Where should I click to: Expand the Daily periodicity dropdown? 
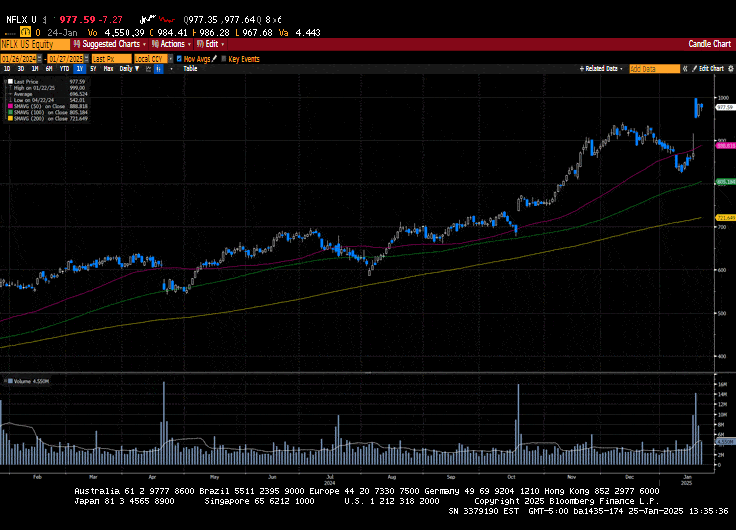coord(128,69)
